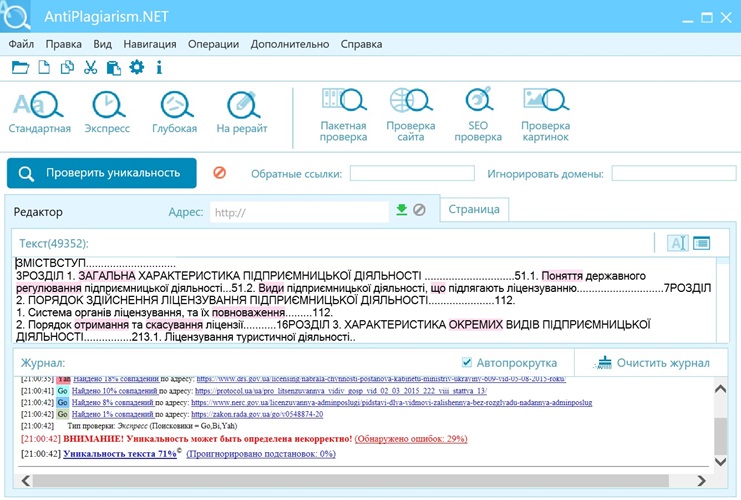Image resolution: width=741 pixels, height=500 pixels.
Task: Focus the Игнорировать домены input field
Action: click(674, 173)
